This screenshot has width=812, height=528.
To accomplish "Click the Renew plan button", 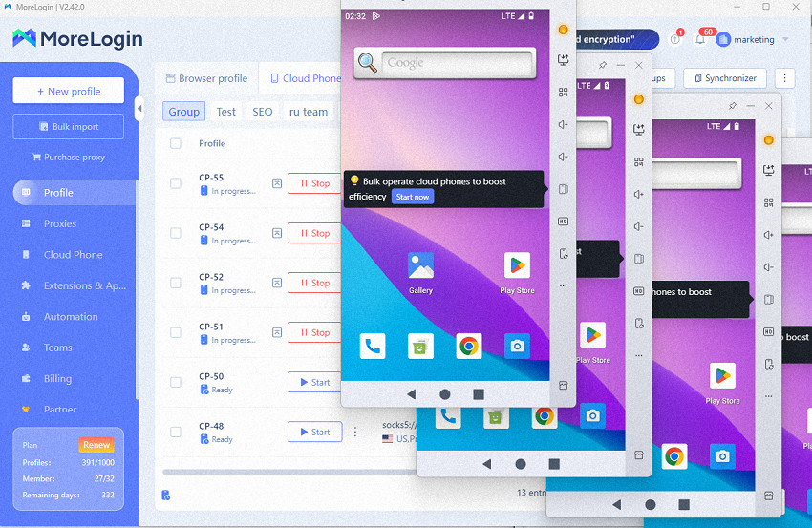I will tap(96, 445).
